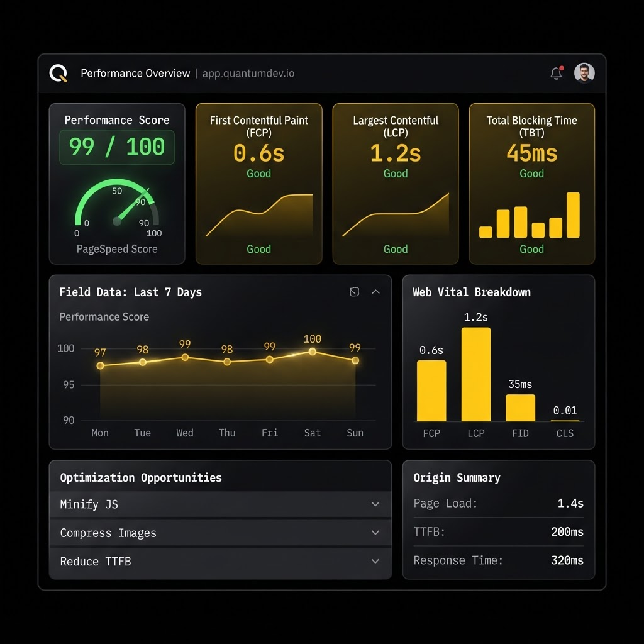Click the Performance Score chart subtitle
This screenshot has height=644, width=644.
pyautogui.click(x=104, y=317)
